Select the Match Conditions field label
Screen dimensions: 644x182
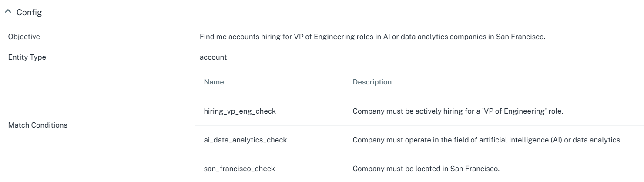38,125
